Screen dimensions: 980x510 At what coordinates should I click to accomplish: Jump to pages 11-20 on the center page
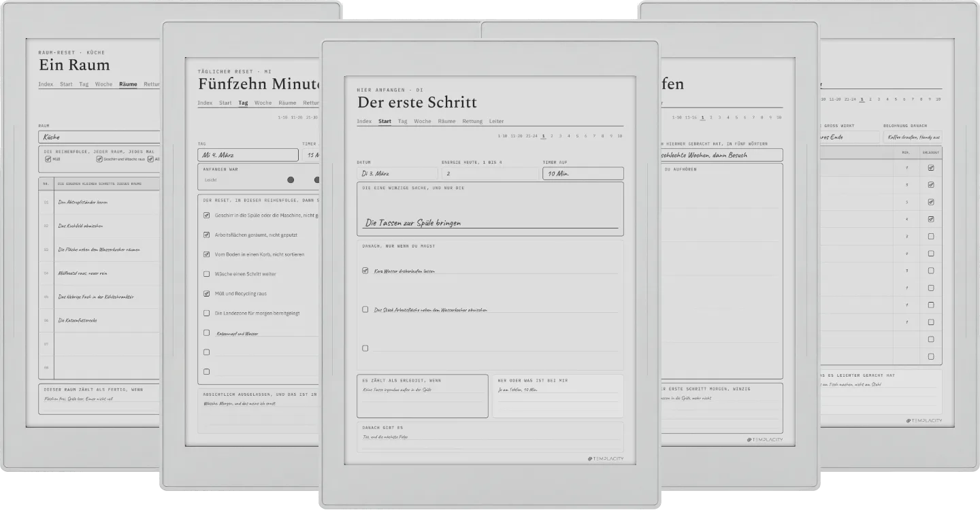(517, 136)
